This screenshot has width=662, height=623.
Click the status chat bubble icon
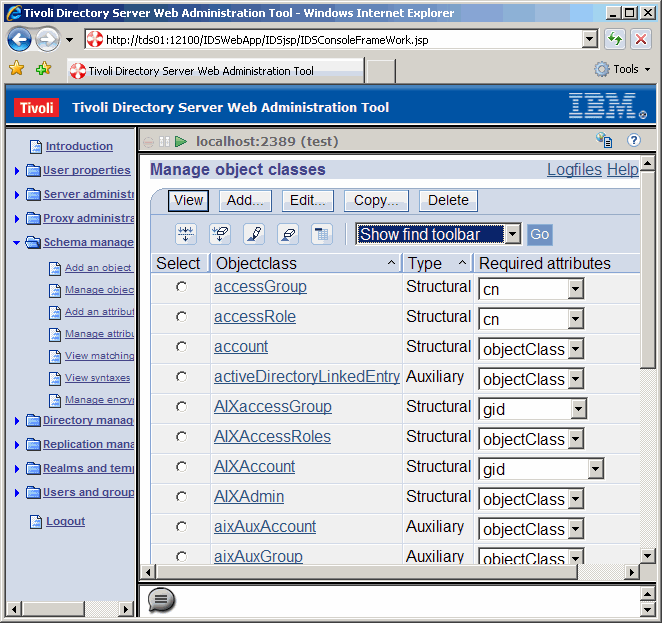pyautogui.click(x=161, y=599)
